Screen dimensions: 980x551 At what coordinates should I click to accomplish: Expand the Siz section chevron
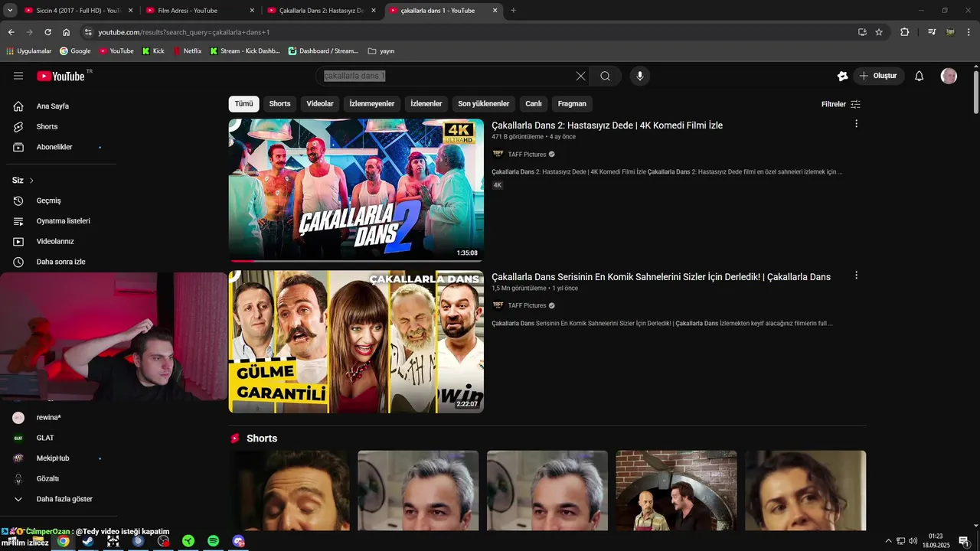point(31,181)
